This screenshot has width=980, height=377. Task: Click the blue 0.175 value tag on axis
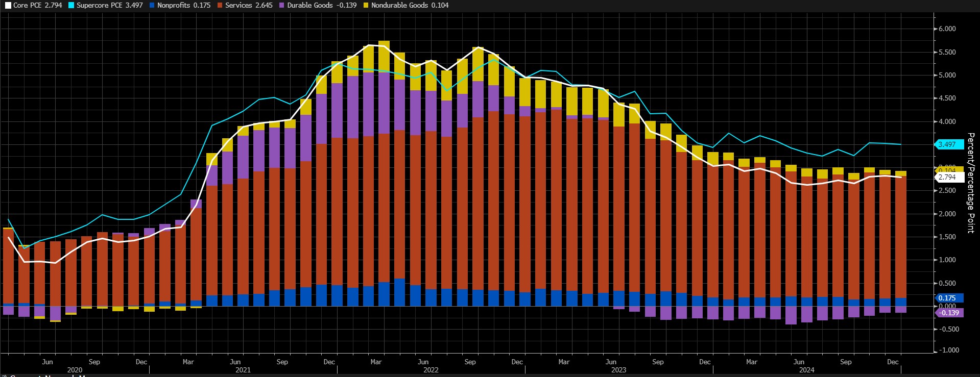[949, 298]
